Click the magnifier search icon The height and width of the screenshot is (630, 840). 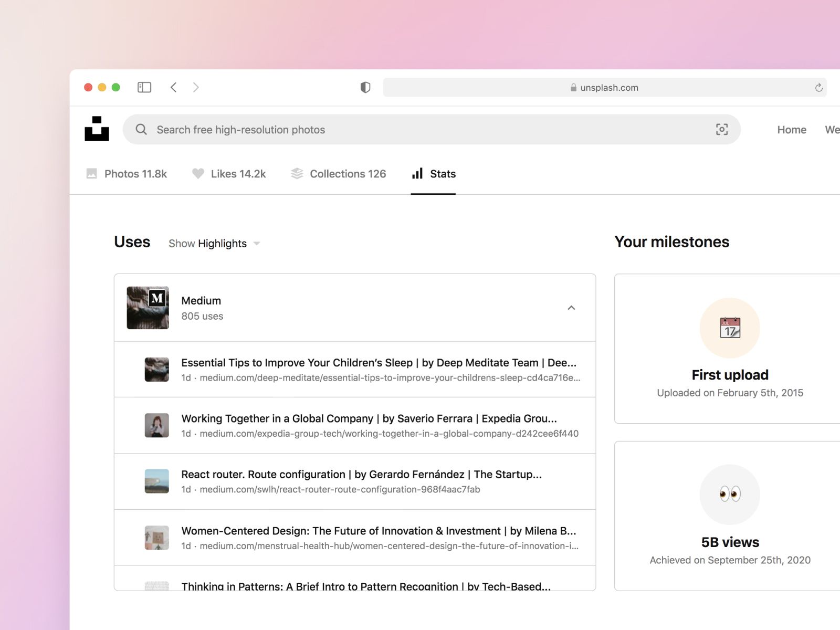141,129
